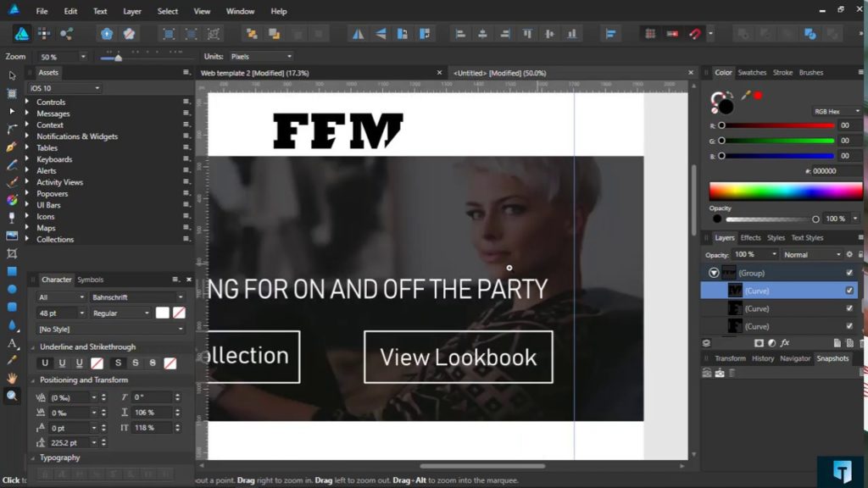Select the Artboard tool
868x488 pixels.
pyautogui.click(x=12, y=93)
